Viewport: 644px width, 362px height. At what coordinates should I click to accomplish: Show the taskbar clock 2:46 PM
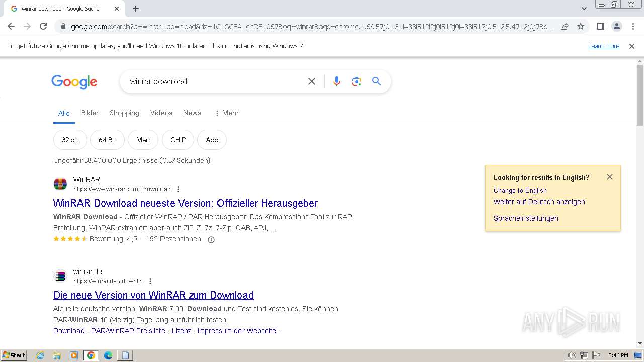(618, 355)
